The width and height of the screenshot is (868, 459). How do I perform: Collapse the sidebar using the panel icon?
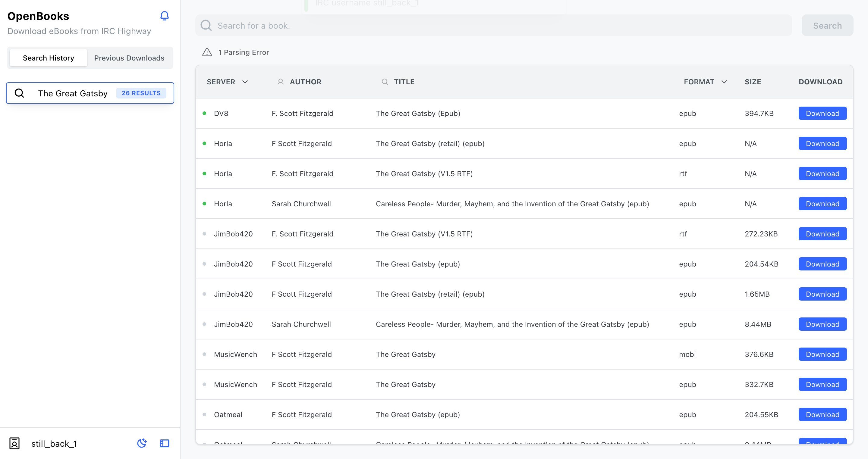tap(165, 443)
